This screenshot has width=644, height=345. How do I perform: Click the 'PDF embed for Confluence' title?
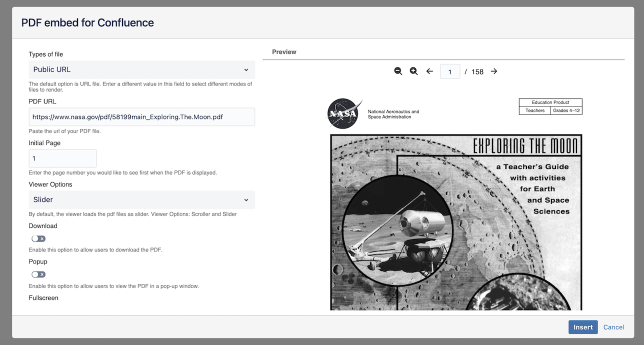(87, 22)
